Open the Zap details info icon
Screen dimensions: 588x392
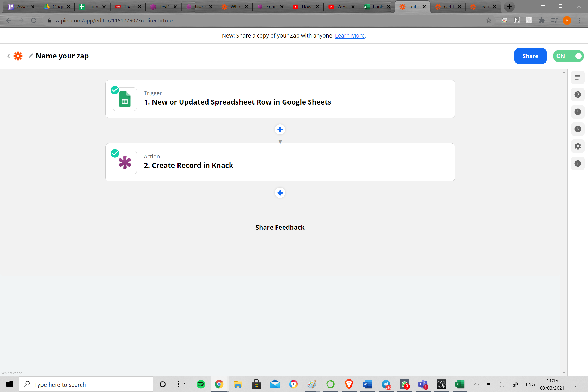[578, 163]
